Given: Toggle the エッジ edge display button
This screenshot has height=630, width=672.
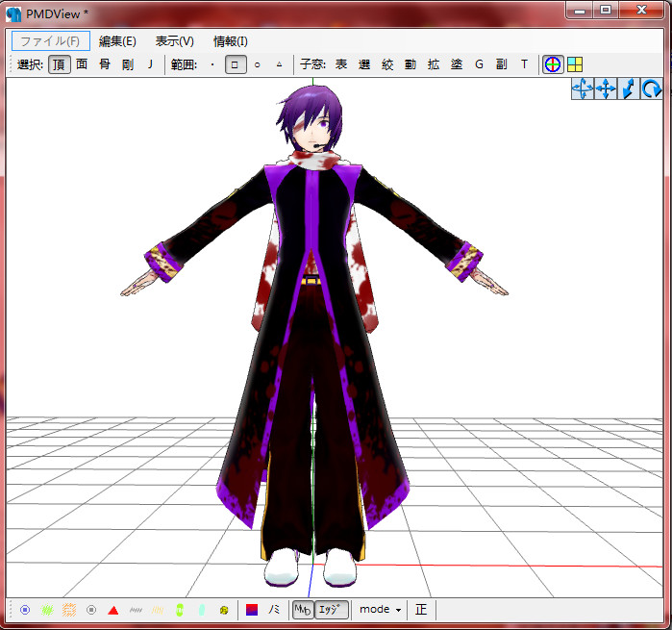Looking at the screenshot, I should point(332,610).
